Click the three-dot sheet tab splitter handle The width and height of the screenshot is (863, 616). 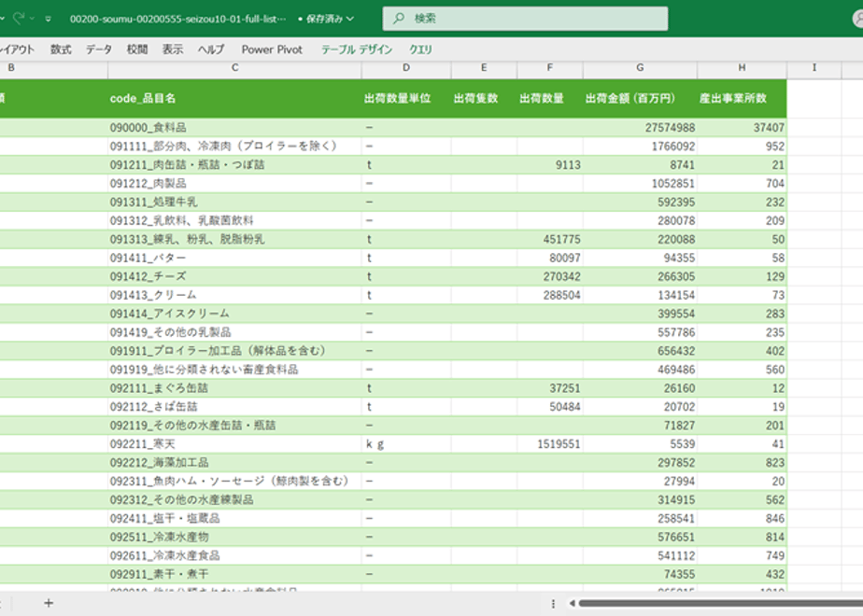coord(553,604)
